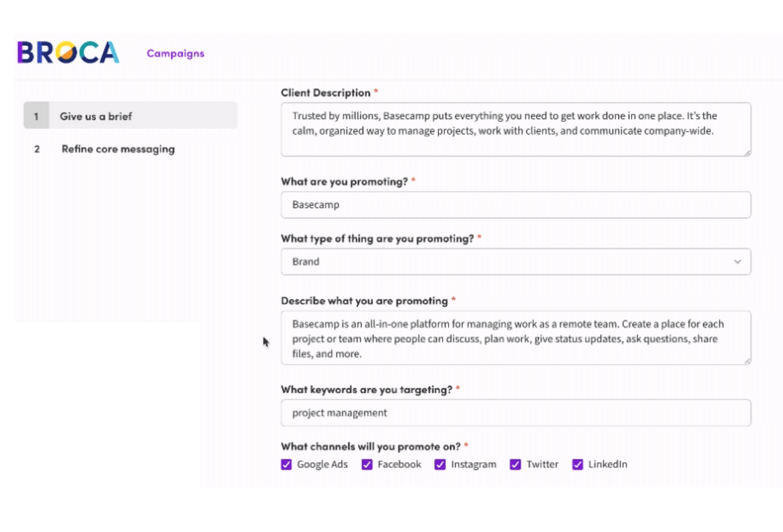Go to Refine core messaging step

pyautogui.click(x=118, y=149)
